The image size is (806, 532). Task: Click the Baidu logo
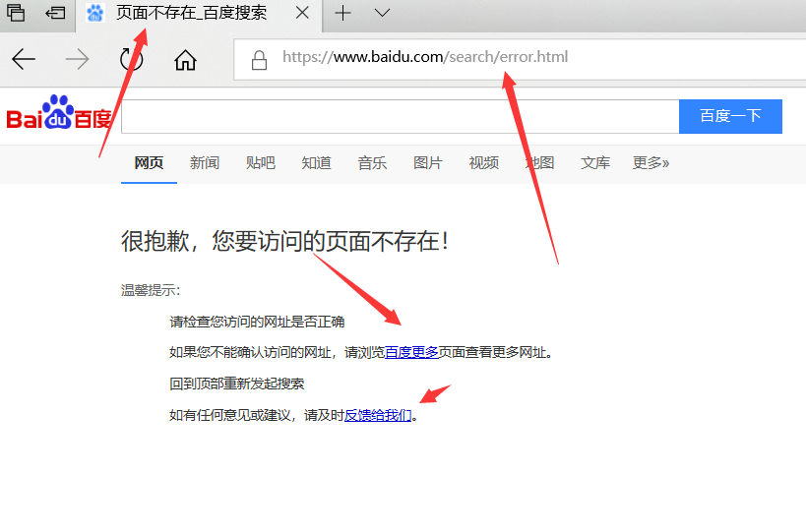tap(59, 114)
